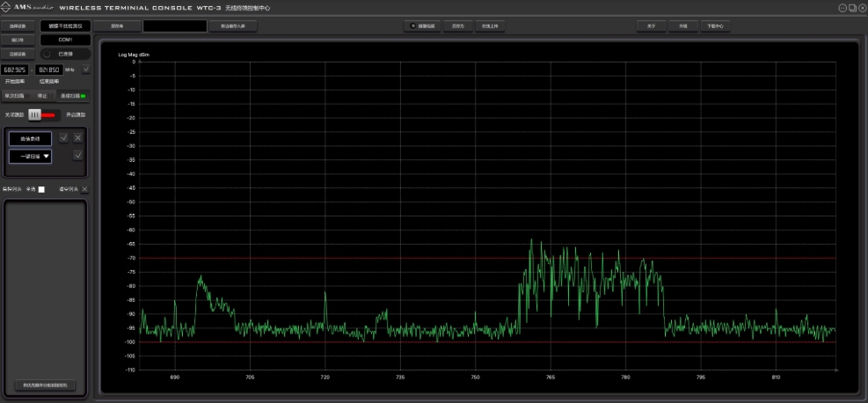Open the 一键扫描 dropdown
The height and width of the screenshot is (403, 868).
coord(31,156)
